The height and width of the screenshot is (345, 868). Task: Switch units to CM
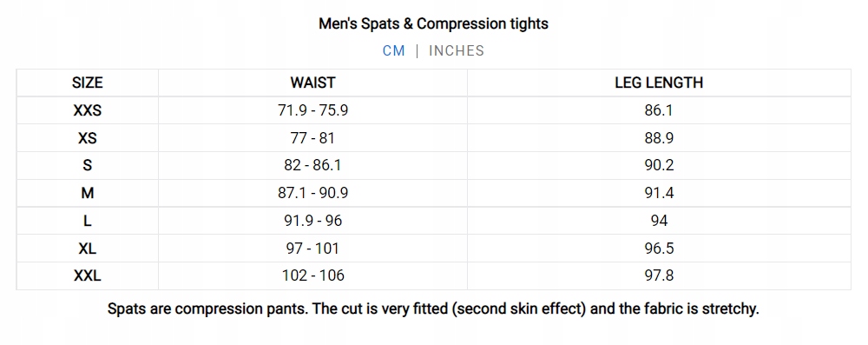[x=393, y=51]
